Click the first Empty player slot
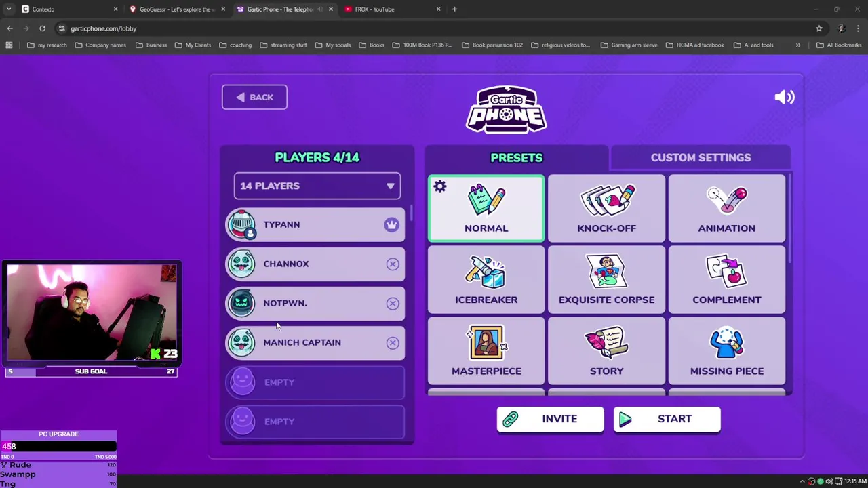This screenshot has height=488, width=868. pyautogui.click(x=315, y=382)
